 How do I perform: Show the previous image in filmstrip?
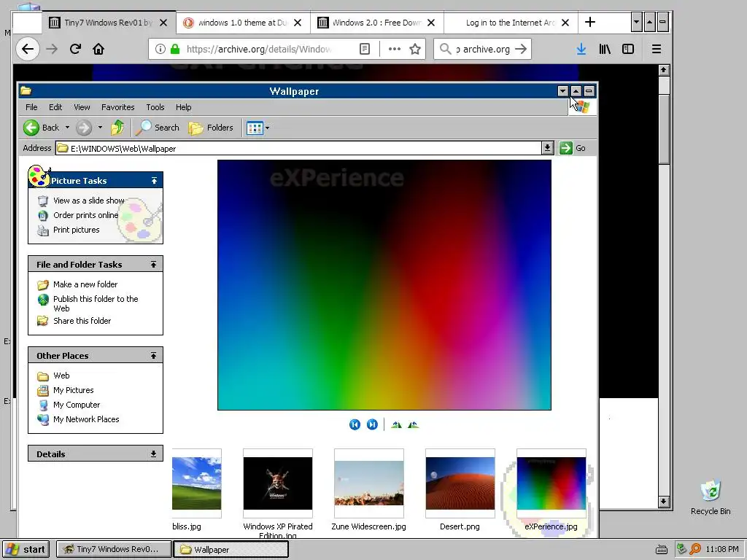coord(355,424)
